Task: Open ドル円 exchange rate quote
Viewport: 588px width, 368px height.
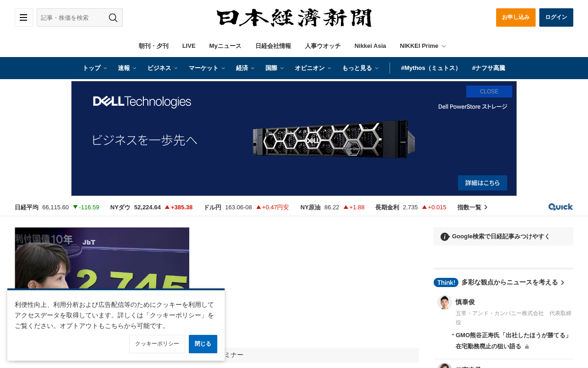Action: 246,207
